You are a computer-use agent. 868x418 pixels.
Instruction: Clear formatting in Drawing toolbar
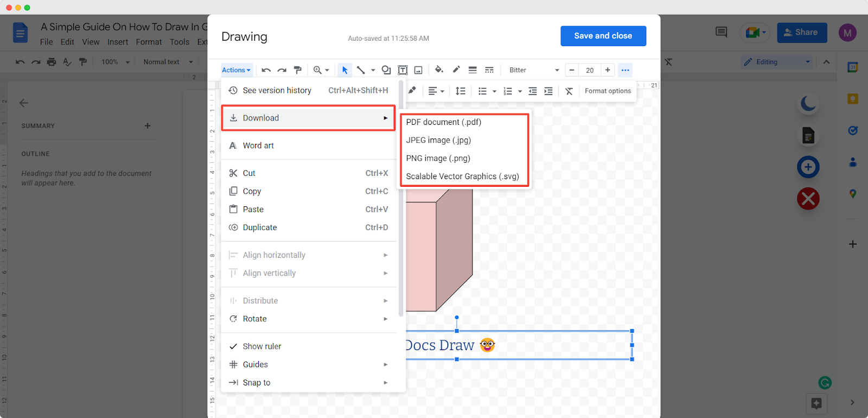[x=569, y=91]
